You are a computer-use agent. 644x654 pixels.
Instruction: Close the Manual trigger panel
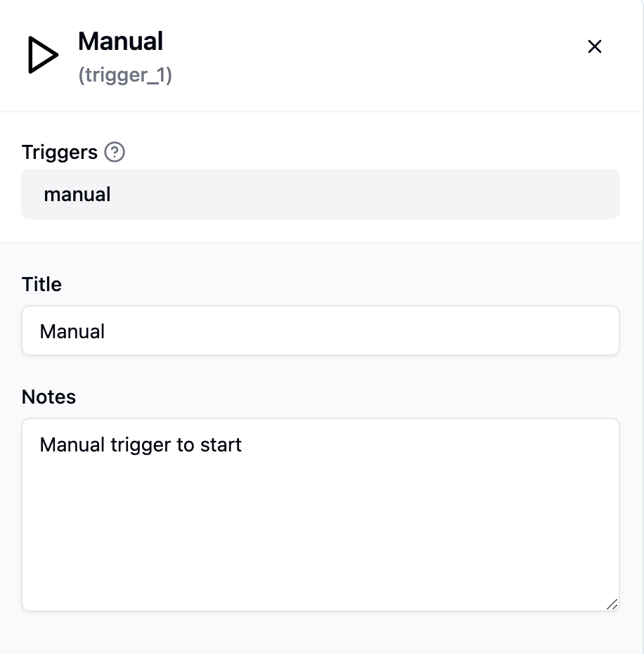coord(595,46)
